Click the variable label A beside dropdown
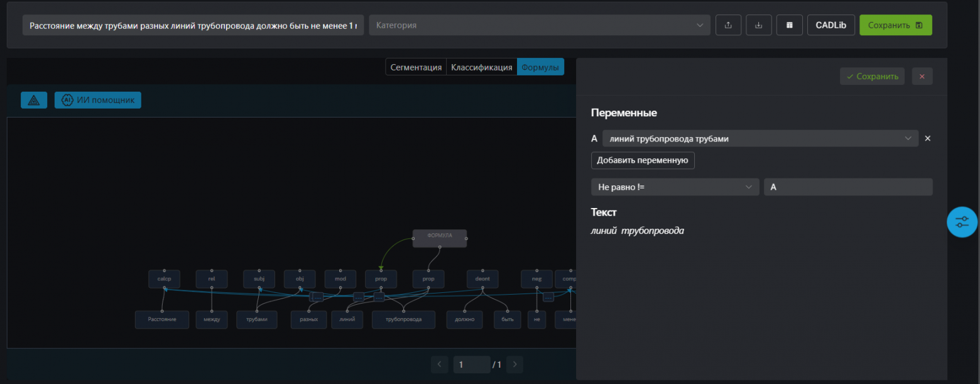The width and height of the screenshot is (980, 384). (594, 138)
